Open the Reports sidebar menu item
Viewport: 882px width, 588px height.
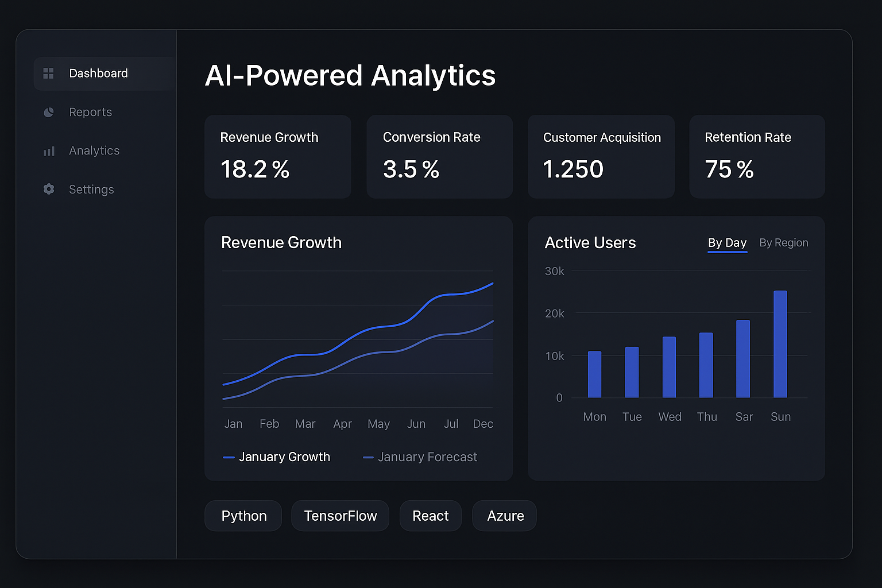90,113
